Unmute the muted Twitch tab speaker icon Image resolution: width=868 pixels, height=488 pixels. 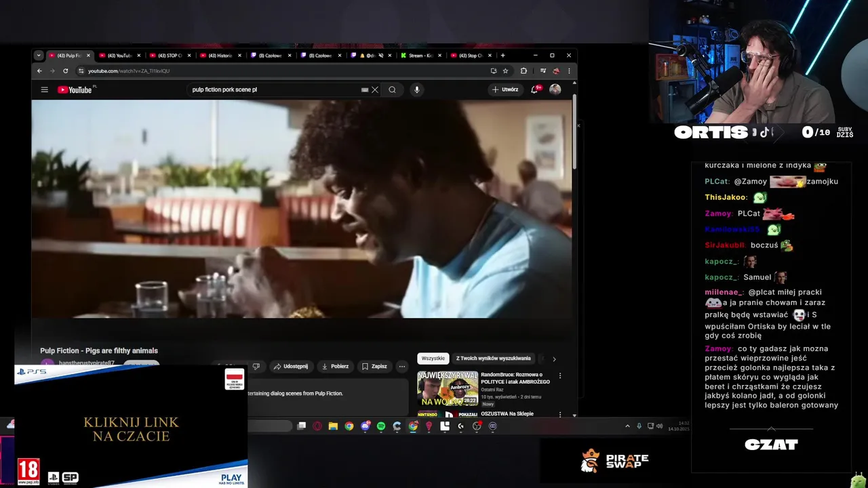[381, 56]
